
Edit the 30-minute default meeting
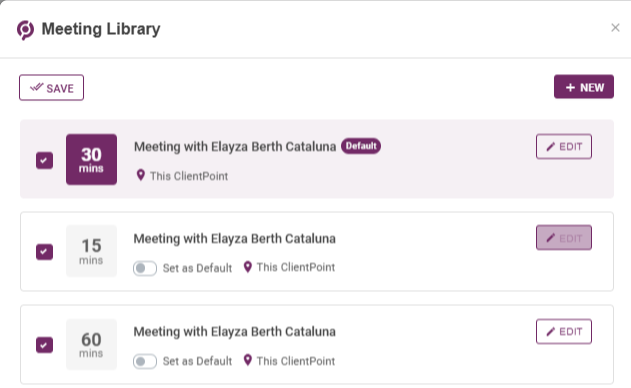pyautogui.click(x=564, y=147)
